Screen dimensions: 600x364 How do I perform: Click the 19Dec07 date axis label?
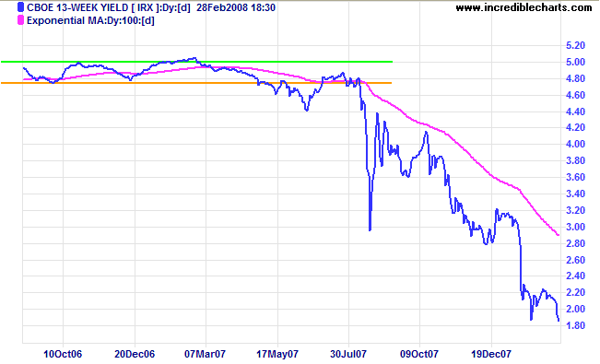[x=491, y=354]
